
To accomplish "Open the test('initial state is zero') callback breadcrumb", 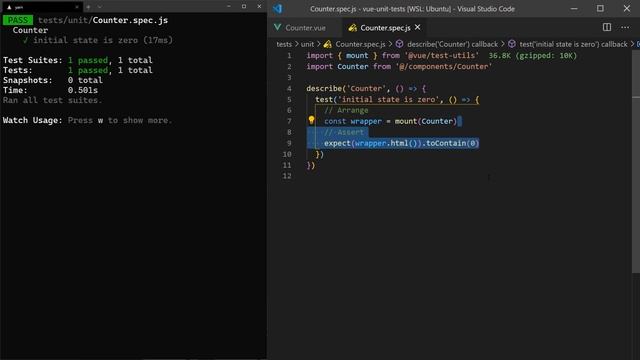I will coord(573,44).
